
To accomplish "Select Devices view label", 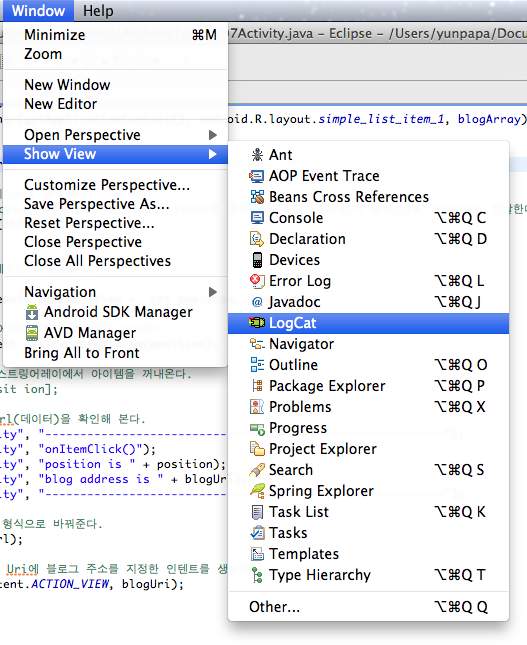I will 295,260.
